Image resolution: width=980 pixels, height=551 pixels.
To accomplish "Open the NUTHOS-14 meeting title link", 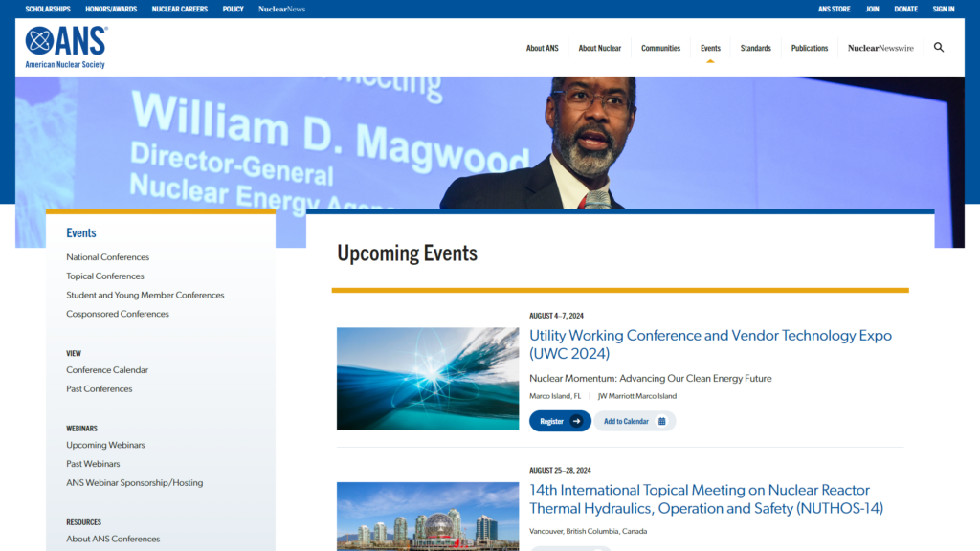I will pos(706,498).
